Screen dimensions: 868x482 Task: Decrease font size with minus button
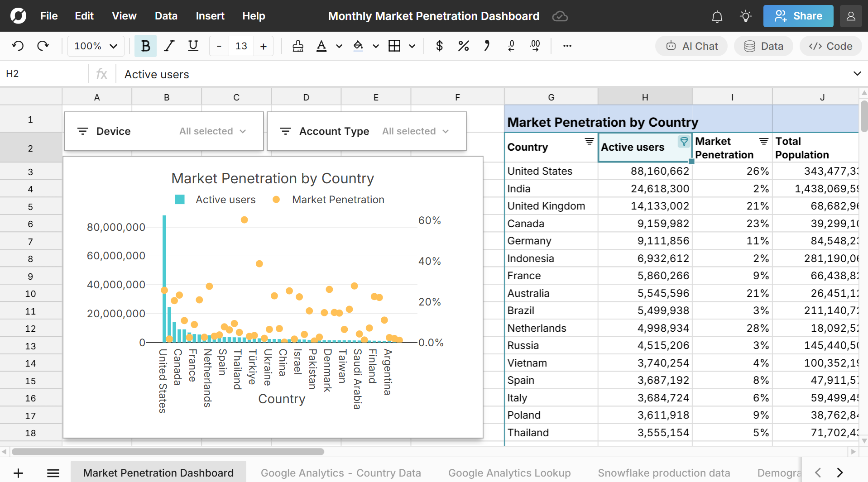pyautogui.click(x=219, y=46)
